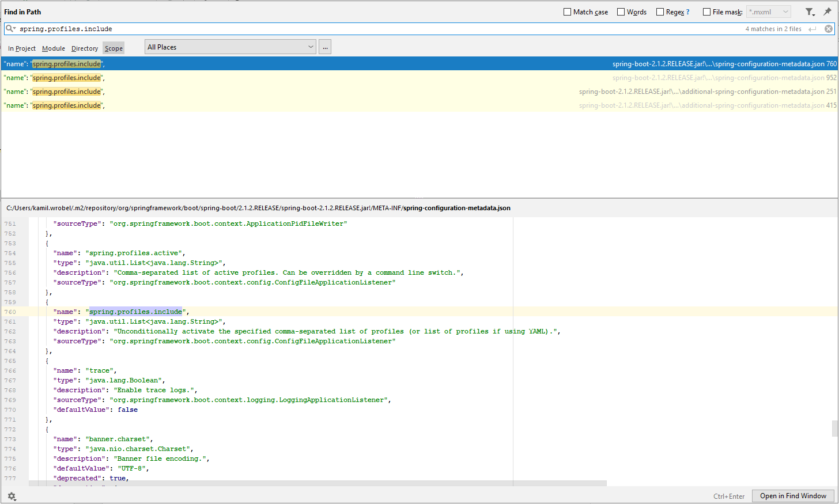Image resolution: width=839 pixels, height=504 pixels.
Task: Click the preview horizontal scrollbar
Action: 318,483
